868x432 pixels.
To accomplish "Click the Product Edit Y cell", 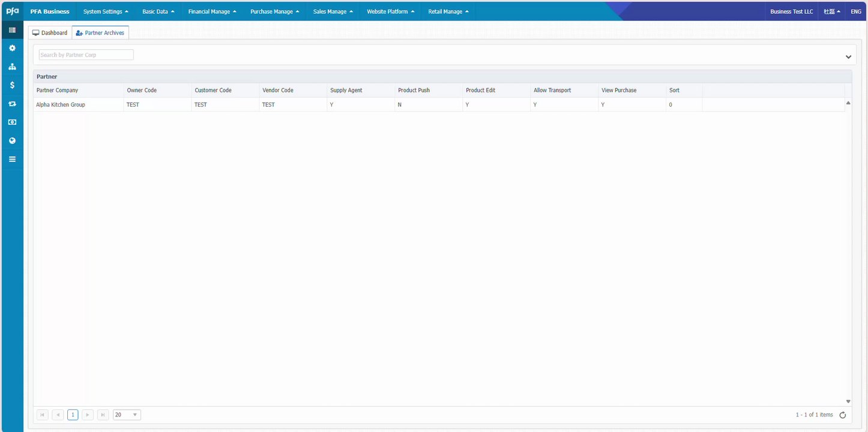I will (497, 104).
